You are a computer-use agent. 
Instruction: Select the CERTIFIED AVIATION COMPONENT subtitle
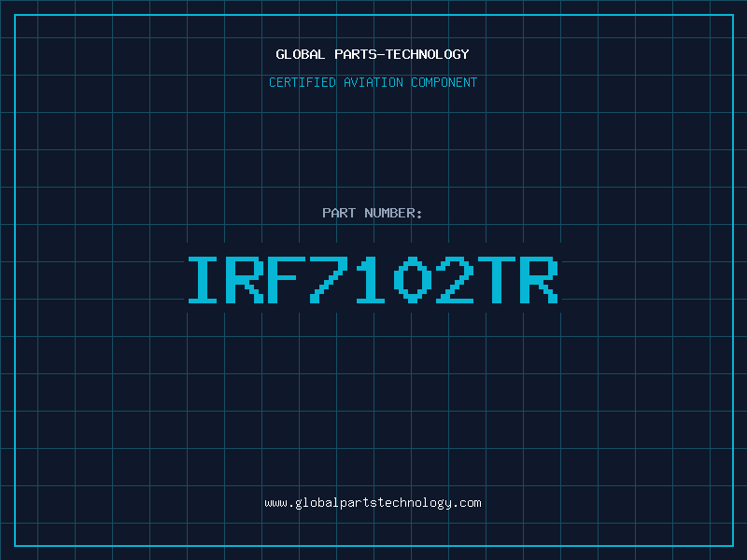tap(373, 82)
